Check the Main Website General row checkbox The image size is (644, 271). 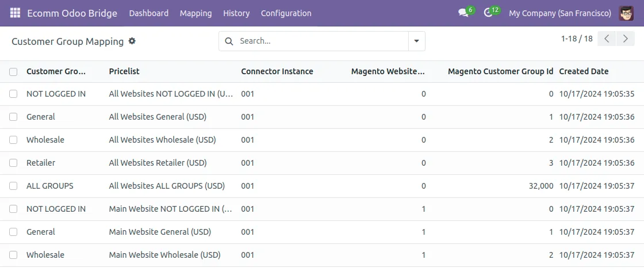coord(13,232)
